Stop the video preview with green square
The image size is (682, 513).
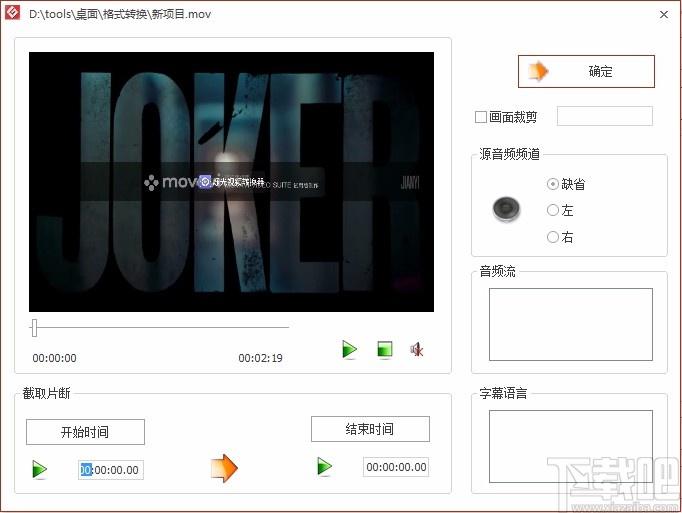[x=385, y=349]
